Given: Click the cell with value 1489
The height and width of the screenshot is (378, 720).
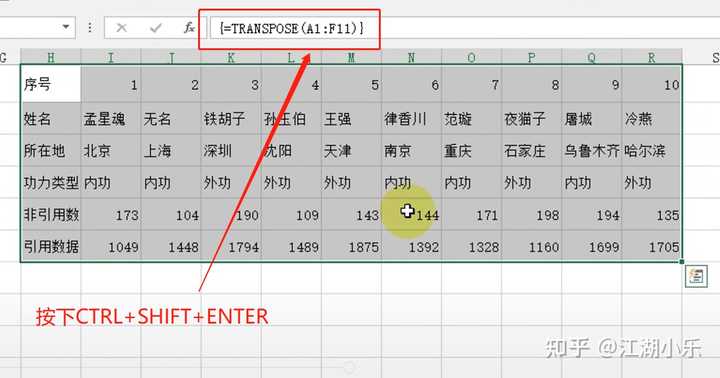Looking at the screenshot, I should point(291,246).
